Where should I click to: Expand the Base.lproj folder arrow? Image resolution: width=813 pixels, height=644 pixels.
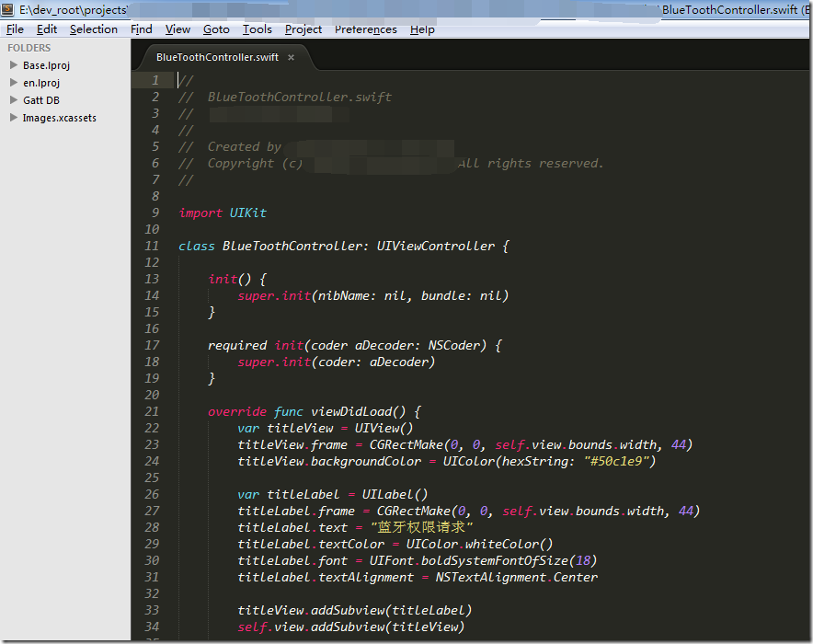coord(14,64)
